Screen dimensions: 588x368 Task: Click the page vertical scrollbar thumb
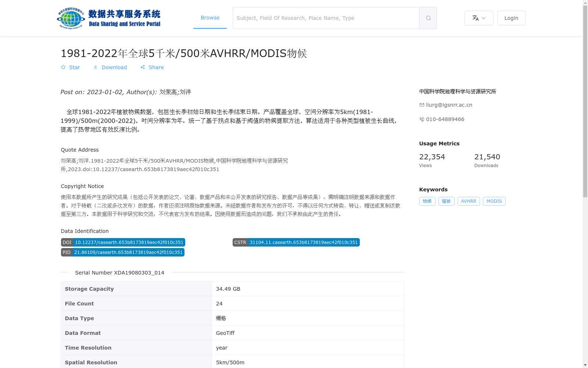tap(585, 102)
